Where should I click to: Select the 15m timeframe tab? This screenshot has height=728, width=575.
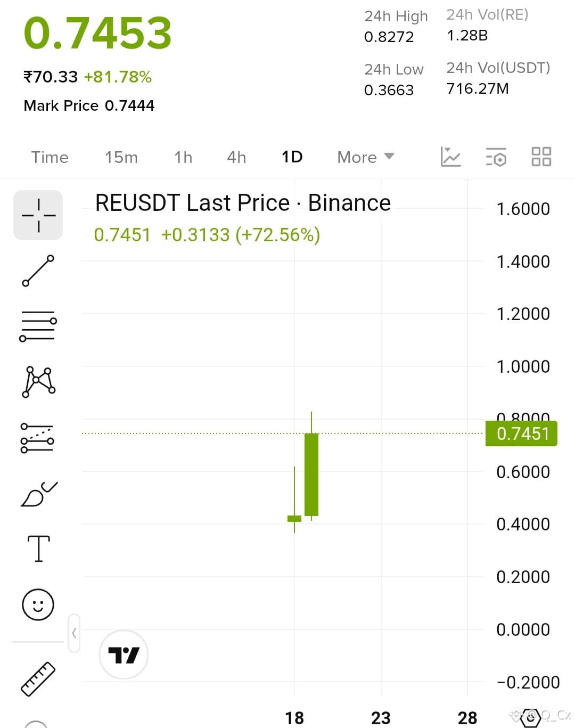click(x=121, y=157)
